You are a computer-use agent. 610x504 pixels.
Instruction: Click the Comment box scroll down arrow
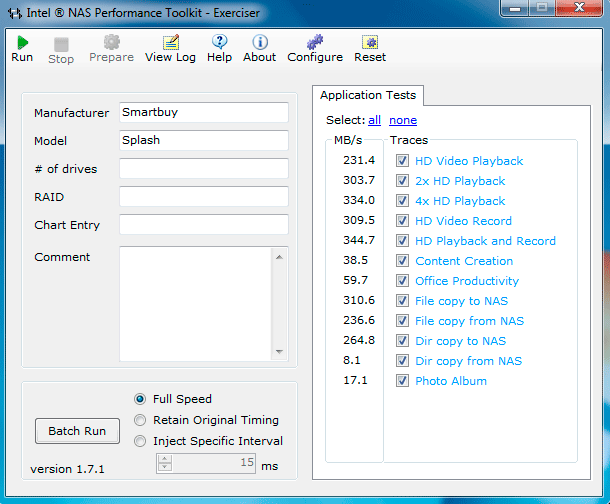(279, 350)
